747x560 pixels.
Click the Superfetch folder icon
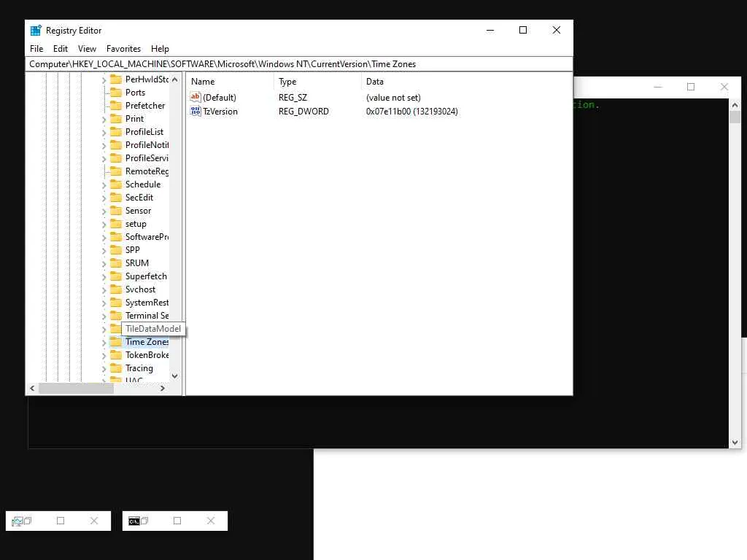coord(116,276)
